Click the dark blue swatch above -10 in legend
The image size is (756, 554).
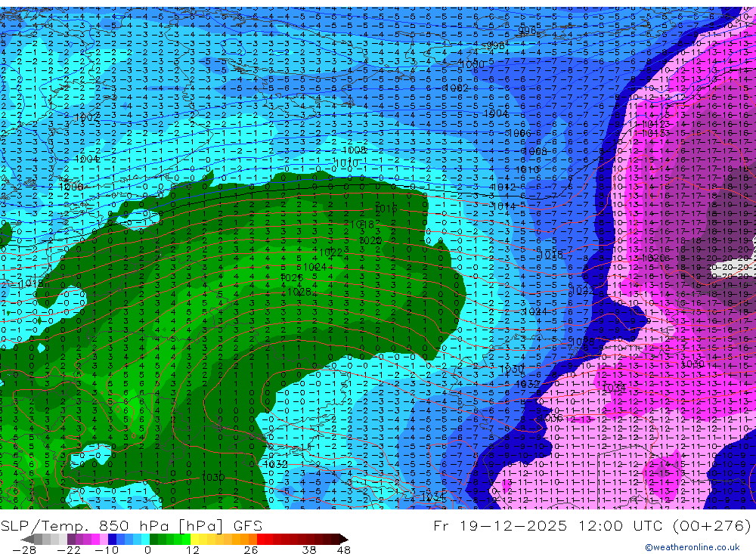[x=113, y=539]
